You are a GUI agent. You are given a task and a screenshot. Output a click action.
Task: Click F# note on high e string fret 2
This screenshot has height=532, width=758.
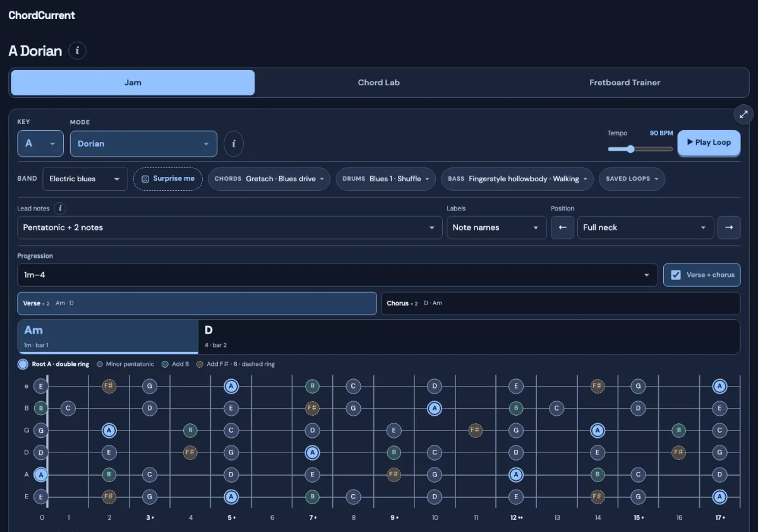click(x=109, y=386)
